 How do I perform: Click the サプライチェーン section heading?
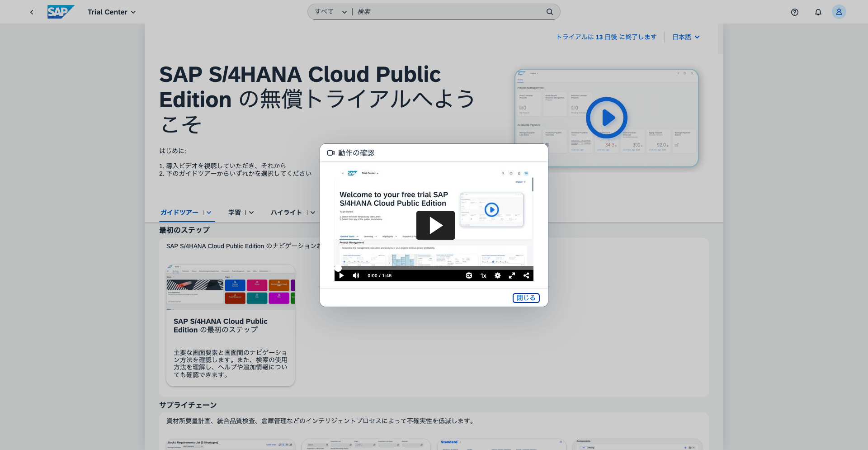click(188, 405)
